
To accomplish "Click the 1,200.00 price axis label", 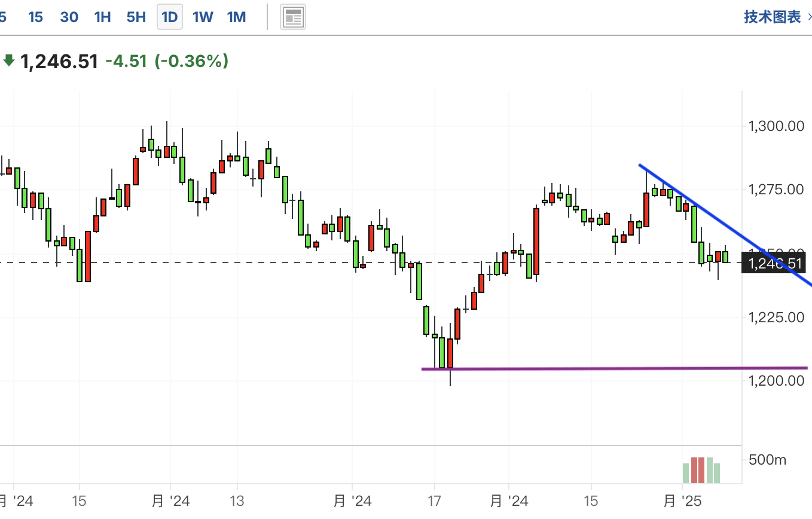I will 776,380.
